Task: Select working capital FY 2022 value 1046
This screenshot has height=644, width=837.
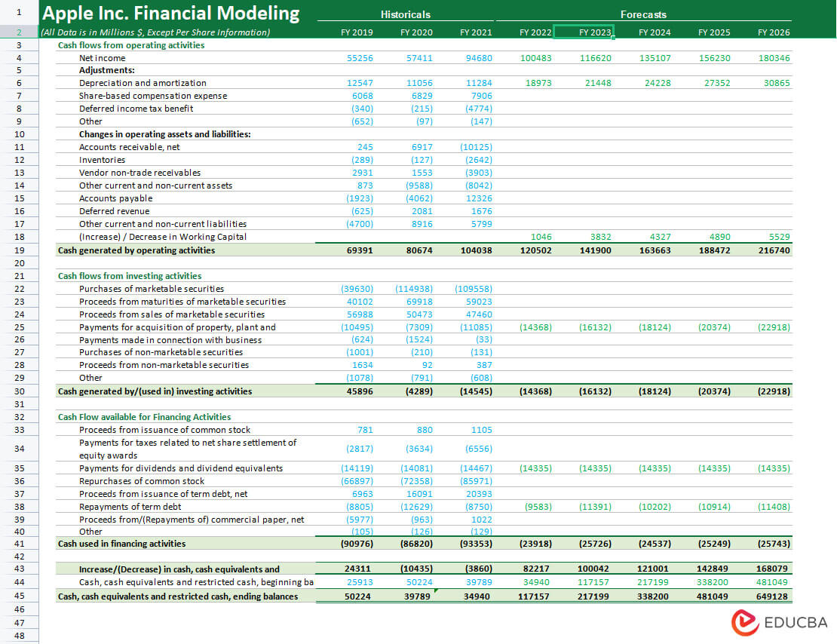Action: click(541, 237)
